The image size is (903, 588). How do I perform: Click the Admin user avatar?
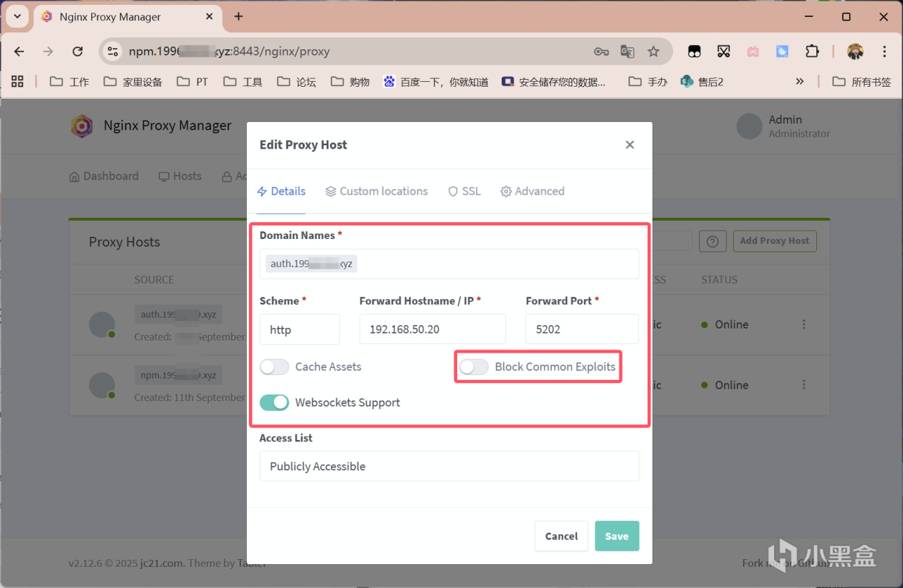coord(749,126)
